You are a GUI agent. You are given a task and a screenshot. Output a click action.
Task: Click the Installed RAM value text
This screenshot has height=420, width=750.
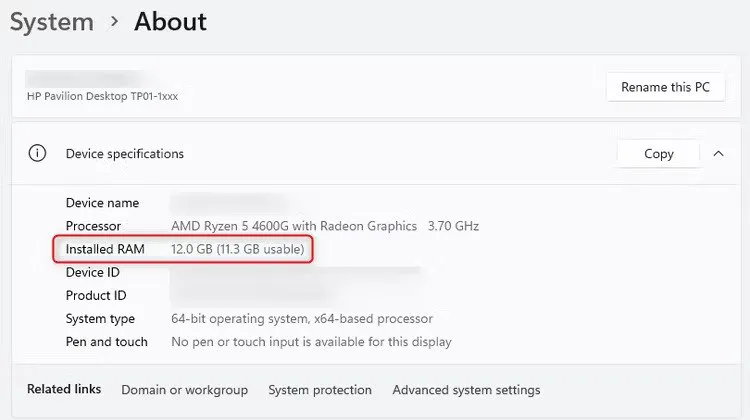pos(238,249)
